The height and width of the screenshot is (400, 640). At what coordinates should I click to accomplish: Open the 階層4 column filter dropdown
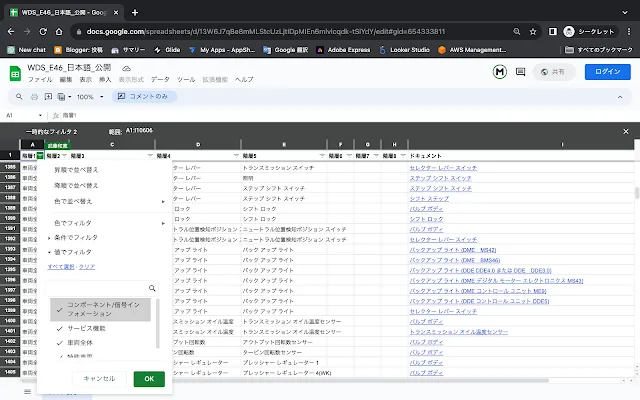[236, 156]
